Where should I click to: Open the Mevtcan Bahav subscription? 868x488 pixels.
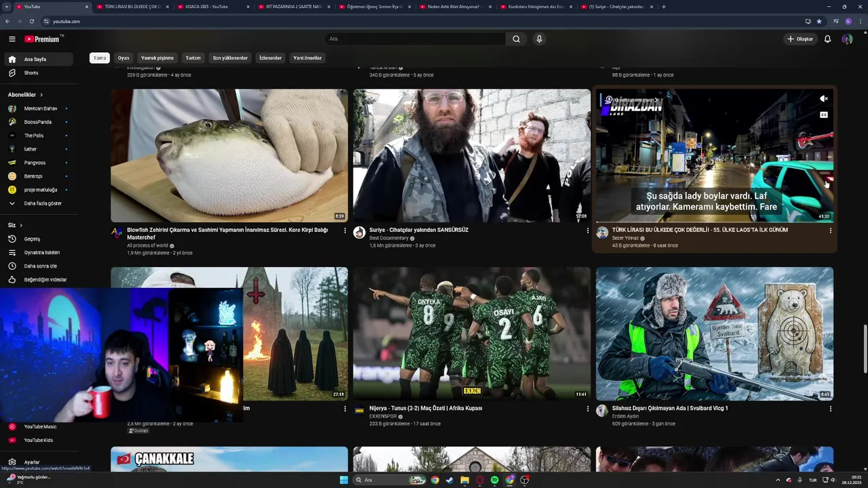pos(39,108)
